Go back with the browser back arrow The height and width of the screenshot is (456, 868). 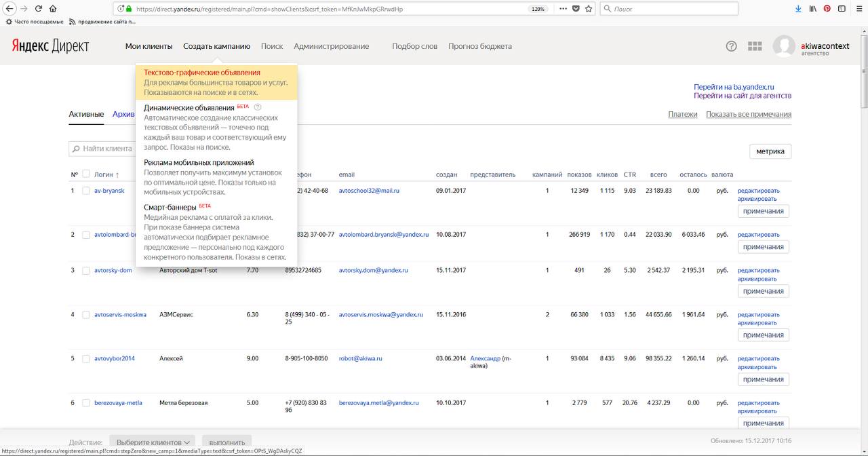point(9,9)
